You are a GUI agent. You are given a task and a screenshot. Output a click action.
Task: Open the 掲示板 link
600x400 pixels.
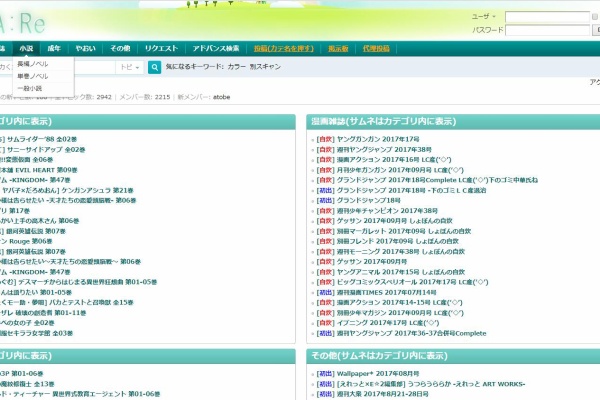(338, 49)
